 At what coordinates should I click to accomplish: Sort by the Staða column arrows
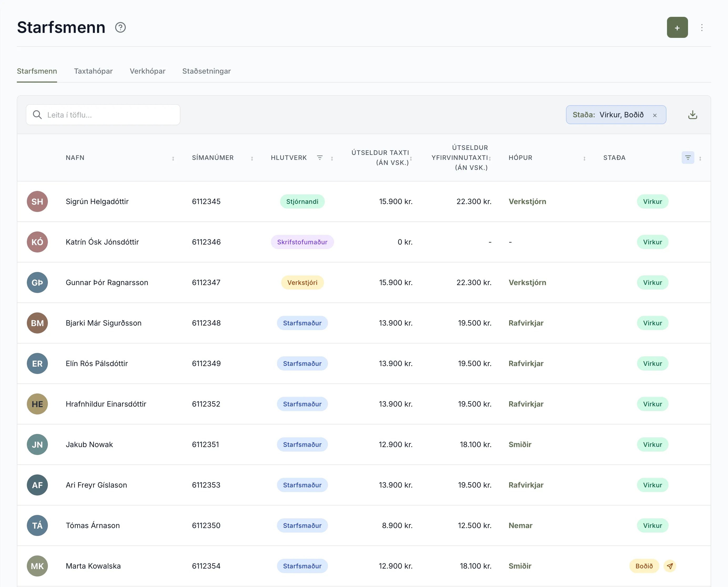tap(700, 158)
